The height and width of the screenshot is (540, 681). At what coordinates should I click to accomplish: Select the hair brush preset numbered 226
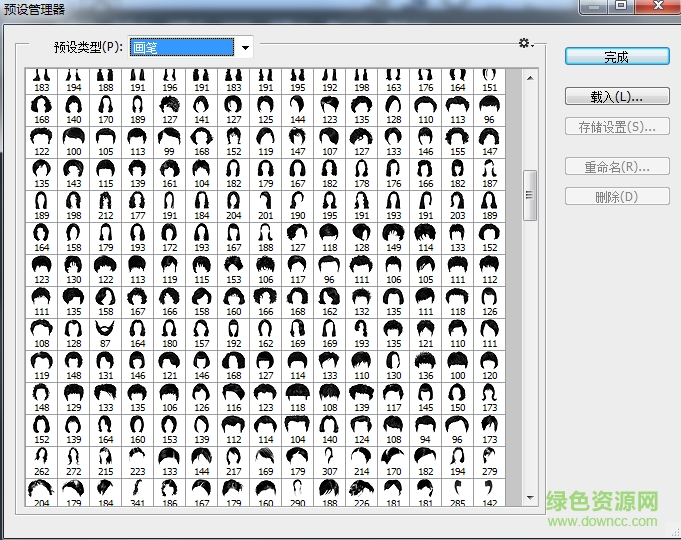(x=361, y=490)
